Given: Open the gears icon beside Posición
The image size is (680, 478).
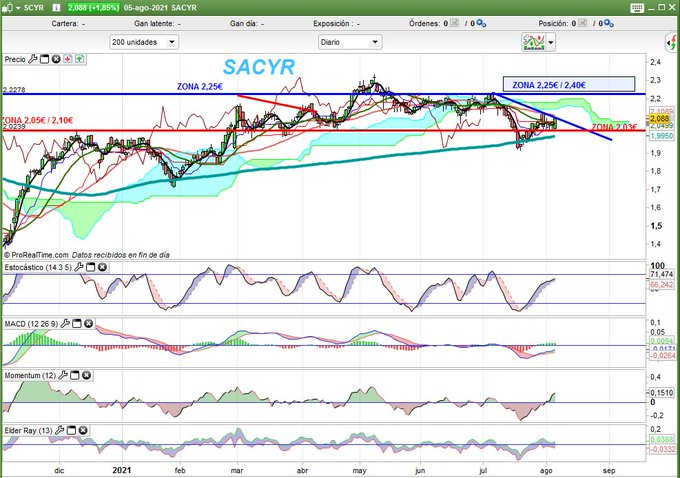Looking at the screenshot, I should [608, 23].
